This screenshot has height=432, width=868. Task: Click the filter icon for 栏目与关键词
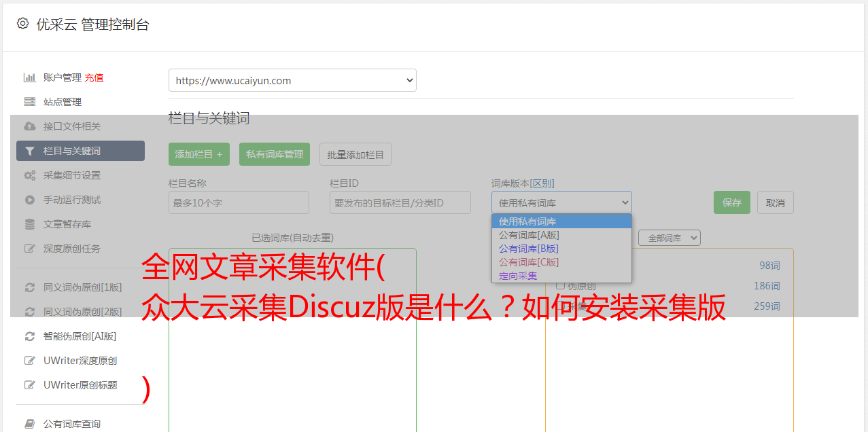(30, 151)
